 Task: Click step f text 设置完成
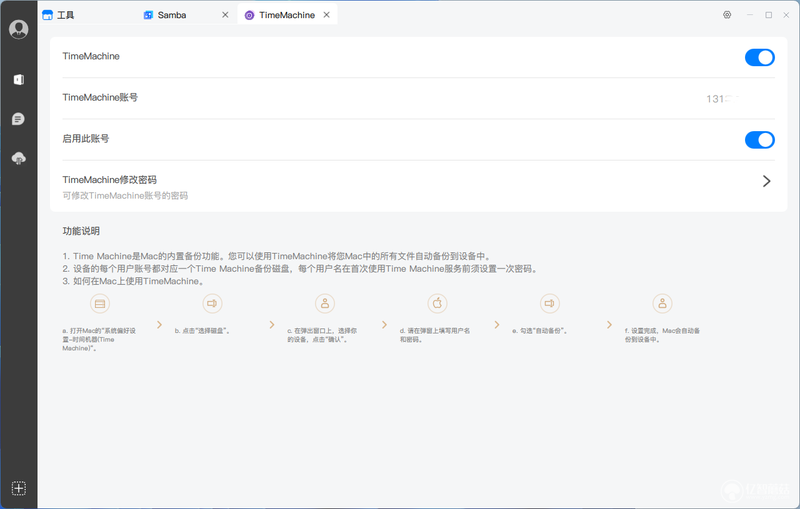tap(662, 335)
